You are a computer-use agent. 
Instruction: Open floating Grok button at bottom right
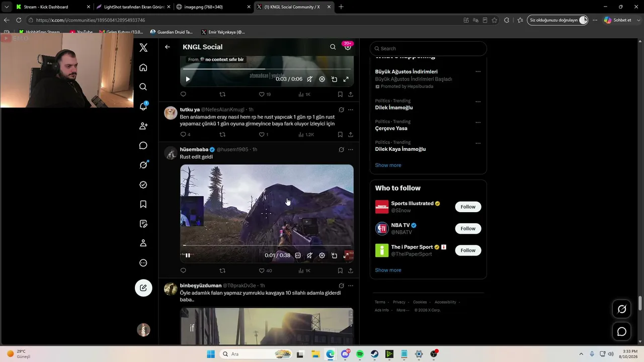tap(622, 309)
